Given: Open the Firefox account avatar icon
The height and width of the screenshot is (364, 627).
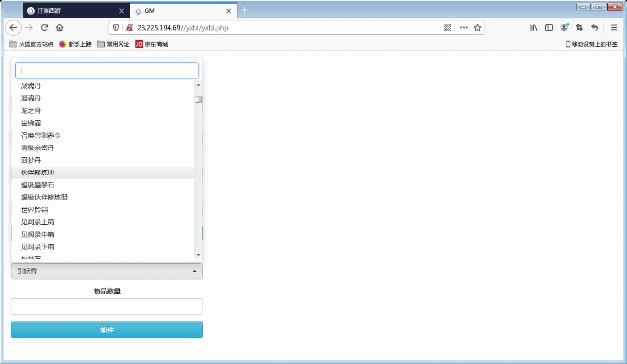Looking at the screenshot, I should coord(564,27).
